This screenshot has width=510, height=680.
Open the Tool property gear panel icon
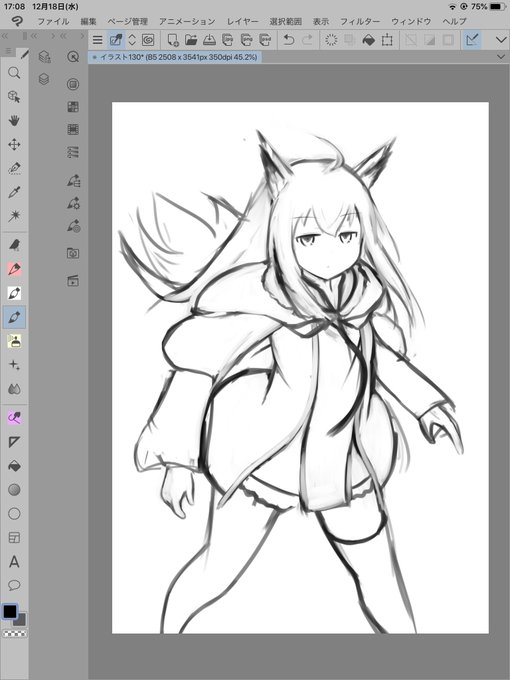point(73,203)
